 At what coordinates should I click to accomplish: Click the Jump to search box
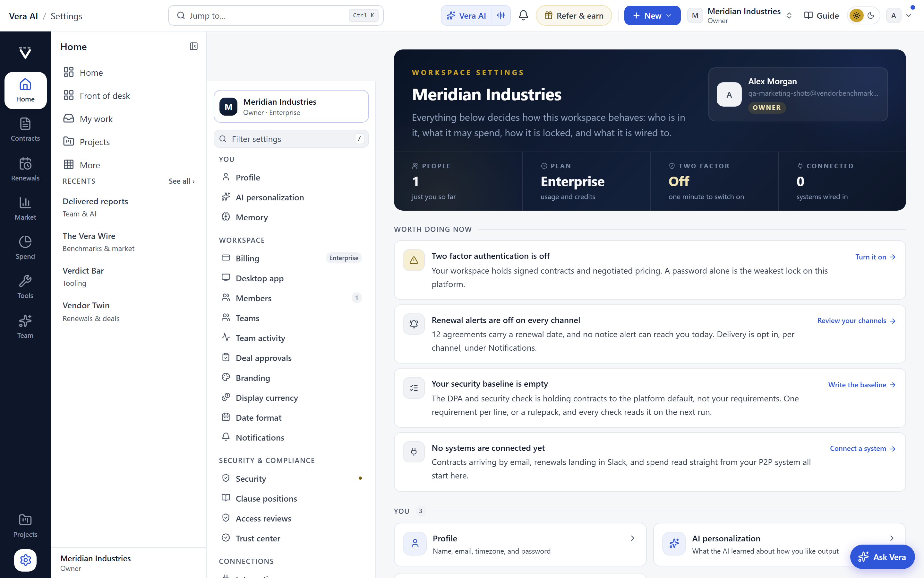tap(276, 15)
